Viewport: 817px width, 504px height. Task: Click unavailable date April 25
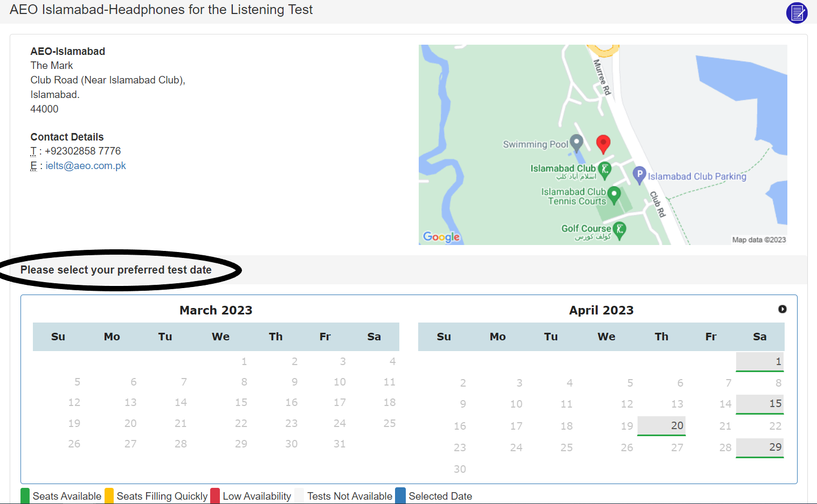click(x=566, y=447)
